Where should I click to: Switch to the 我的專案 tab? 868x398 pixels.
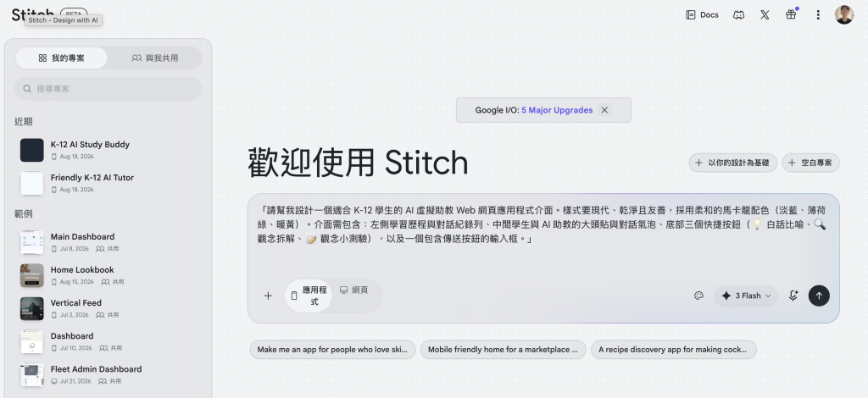click(61, 58)
